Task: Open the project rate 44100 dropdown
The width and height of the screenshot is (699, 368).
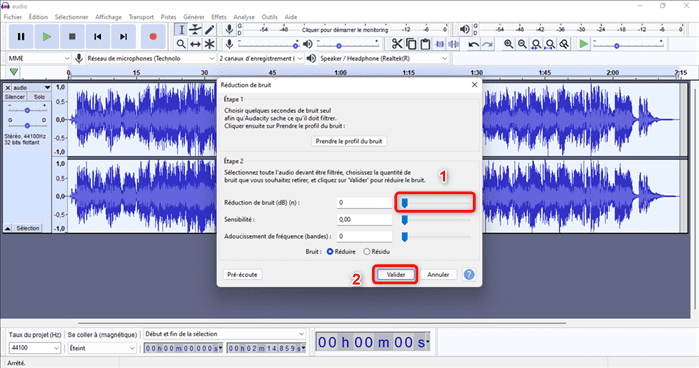Action: click(x=34, y=348)
